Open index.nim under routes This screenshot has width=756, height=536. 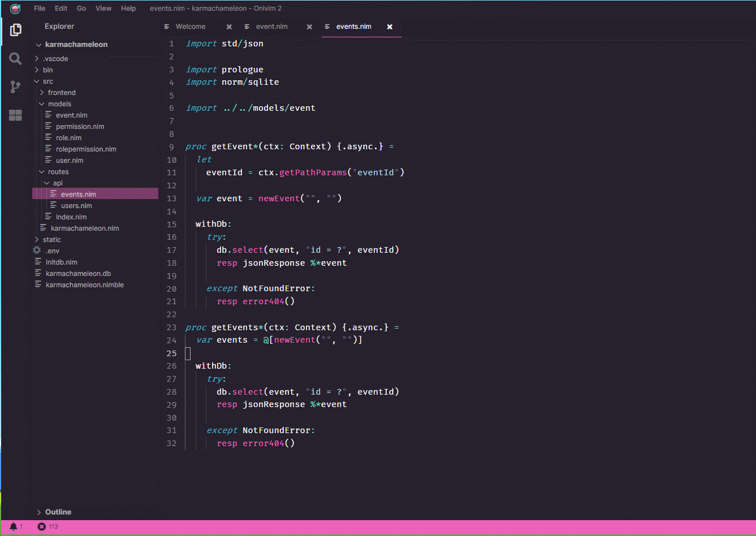71,217
